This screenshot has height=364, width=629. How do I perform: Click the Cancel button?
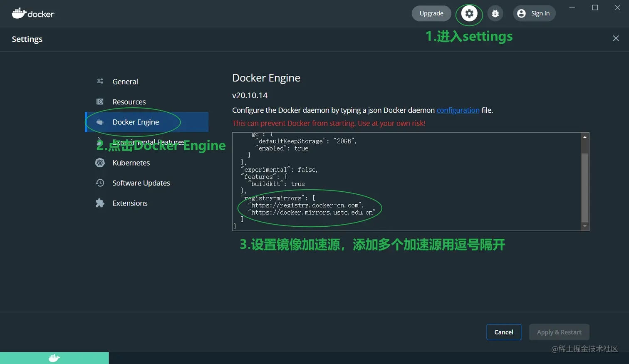pos(504,332)
